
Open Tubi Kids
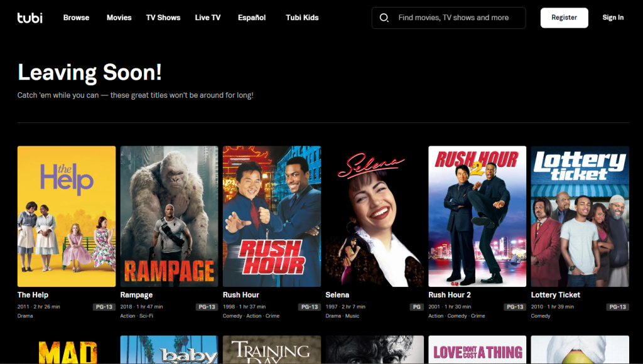[302, 18]
